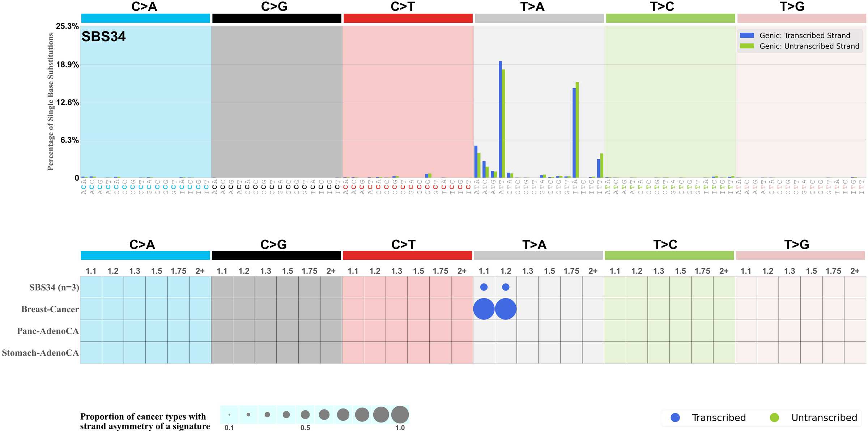Click the red C>T color bar in top chart
This screenshot has width=868, height=433.
[408, 18]
